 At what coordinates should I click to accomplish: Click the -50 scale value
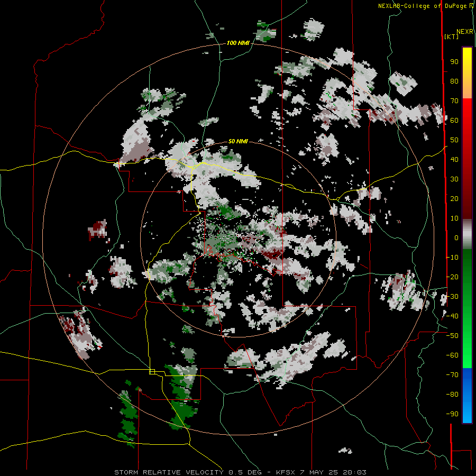point(452,336)
